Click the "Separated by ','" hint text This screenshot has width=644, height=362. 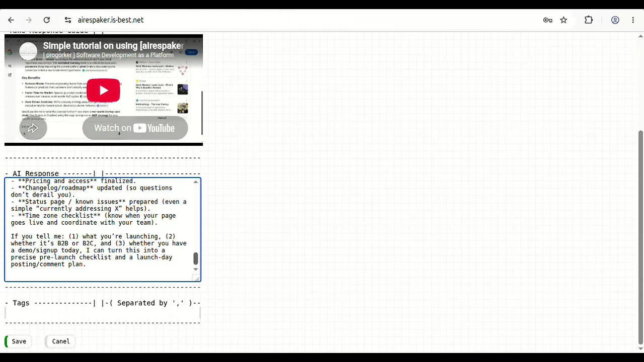[151, 303]
